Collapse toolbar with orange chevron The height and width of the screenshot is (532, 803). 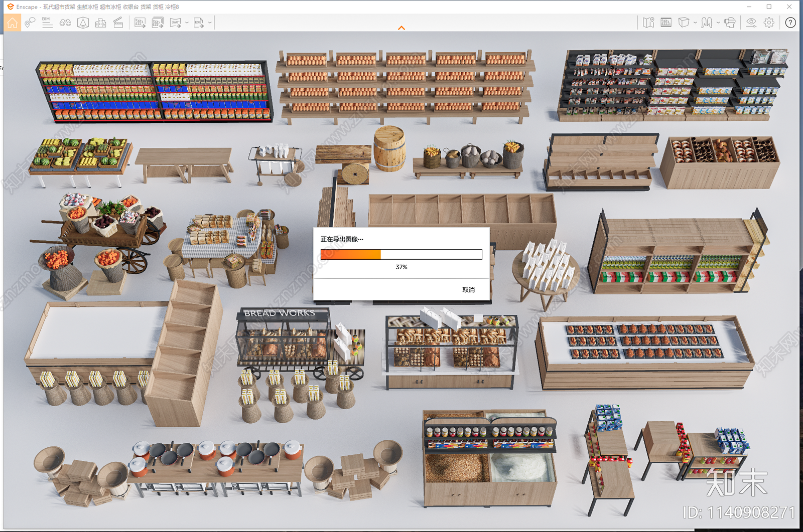point(401,28)
